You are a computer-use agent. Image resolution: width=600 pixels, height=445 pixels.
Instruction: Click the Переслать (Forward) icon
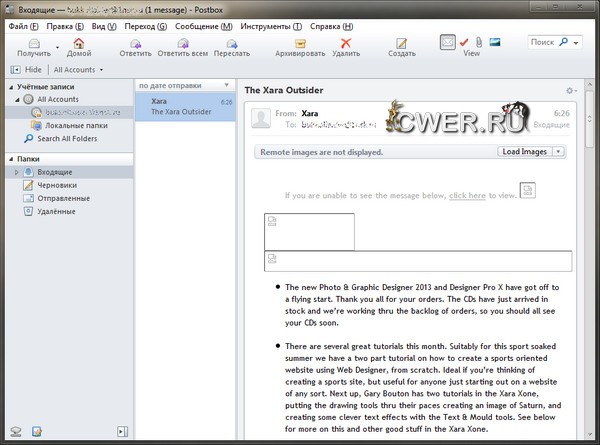[x=231, y=43]
